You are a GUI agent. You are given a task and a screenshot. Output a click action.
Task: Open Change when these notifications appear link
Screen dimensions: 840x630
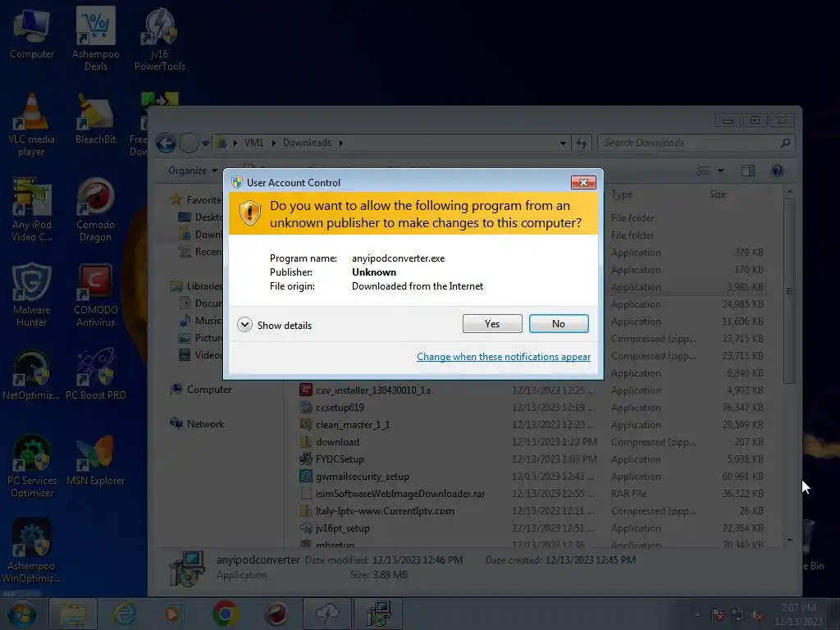[504, 357]
